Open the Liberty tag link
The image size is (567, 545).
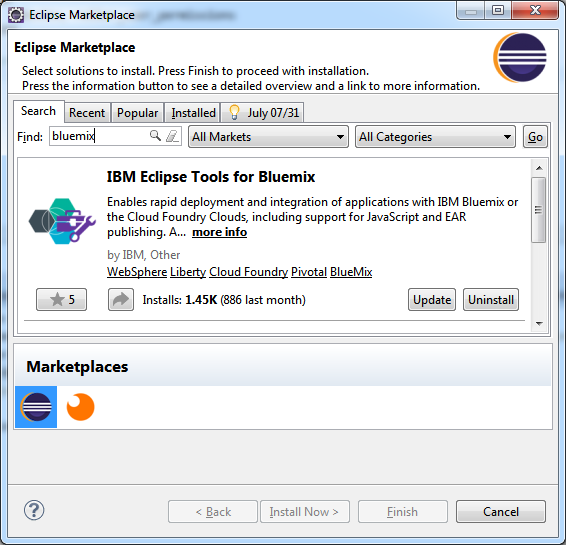click(x=188, y=272)
